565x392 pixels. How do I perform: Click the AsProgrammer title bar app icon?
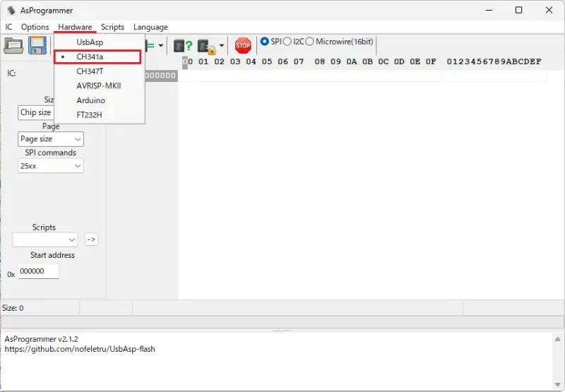pyautogui.click(x=11, y=11)
